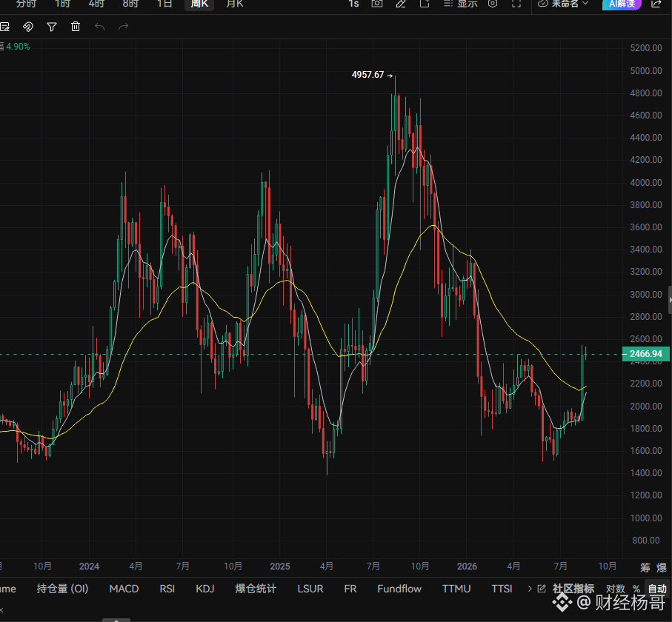
Task: Toggle the KDJ indicator
Action: click(204, 589)
